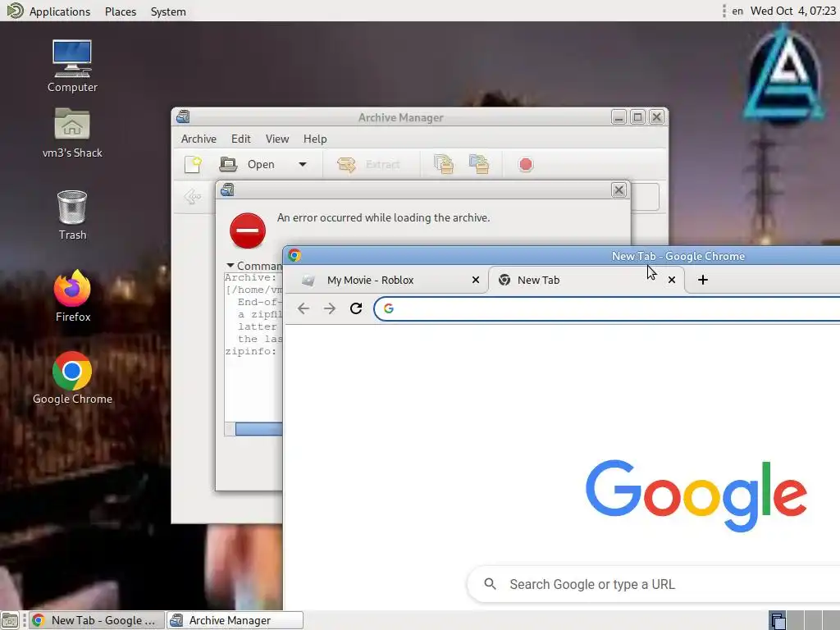Click the clock showing Wed Oct 4, 07:23
Viewport: 840px width, 630px height.
coord(793,11)
